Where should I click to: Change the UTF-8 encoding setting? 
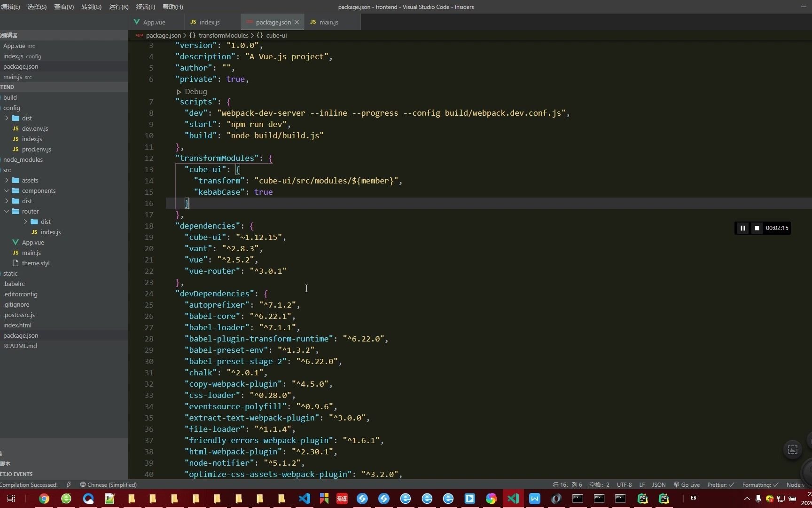[x=624, y=484]
